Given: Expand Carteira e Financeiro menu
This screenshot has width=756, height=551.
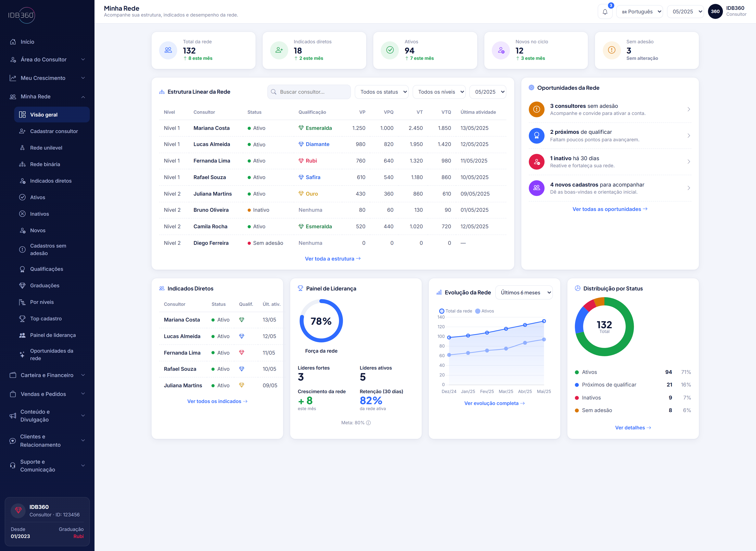Looking at the screenshot, I should click(47, 375).
